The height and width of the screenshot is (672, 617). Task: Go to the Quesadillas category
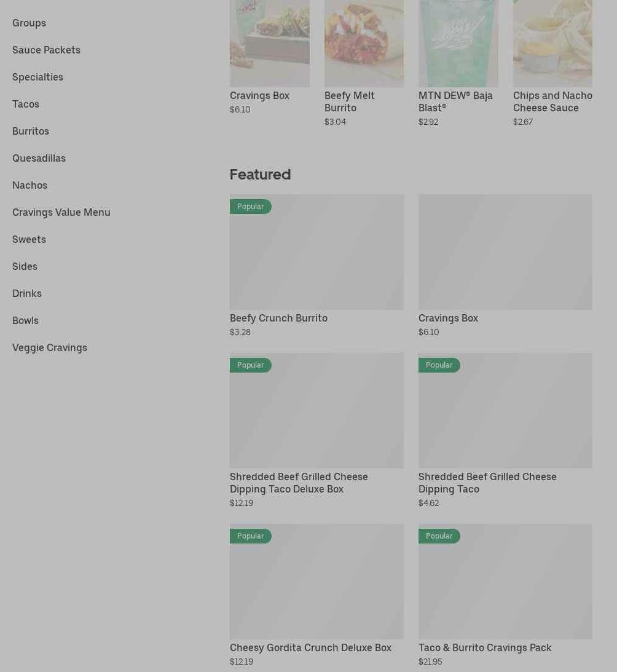click(39, 158)
